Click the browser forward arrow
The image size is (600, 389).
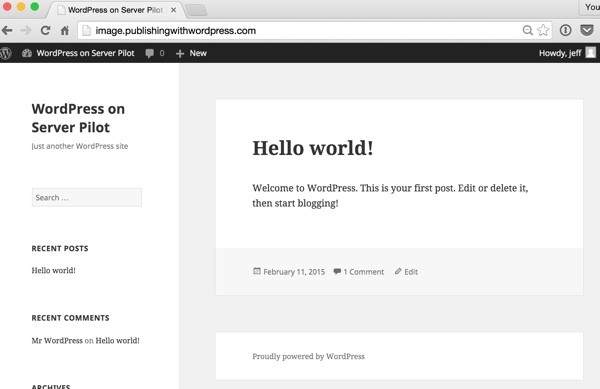click(x=26, y=30)
